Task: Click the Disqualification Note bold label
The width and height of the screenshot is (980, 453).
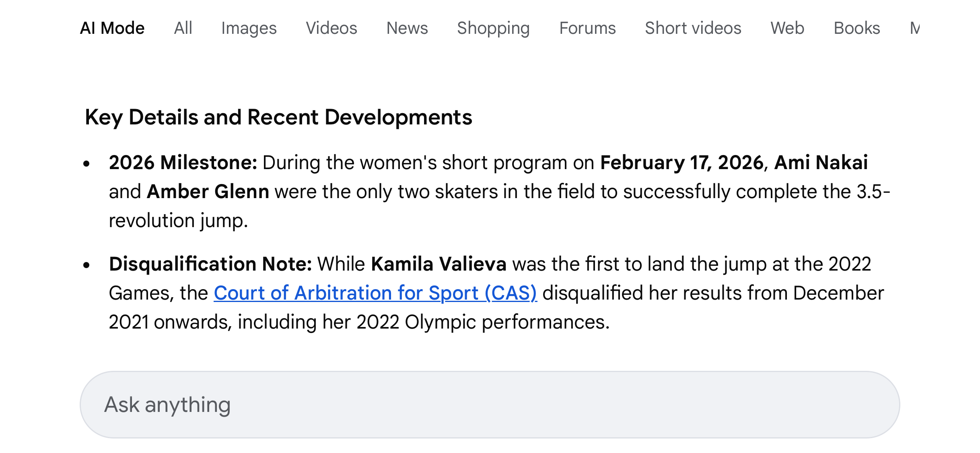Action: 210,264
